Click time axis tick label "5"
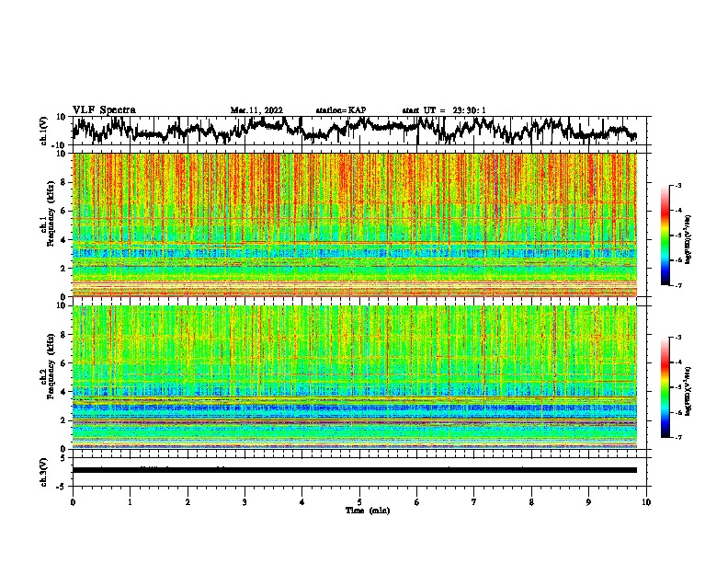The height and width of the screenshot is (563, 728). (x=359, y=502)
